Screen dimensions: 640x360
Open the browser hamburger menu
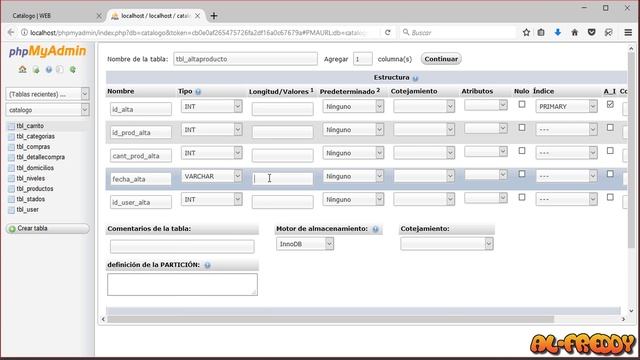coord(628,32)
